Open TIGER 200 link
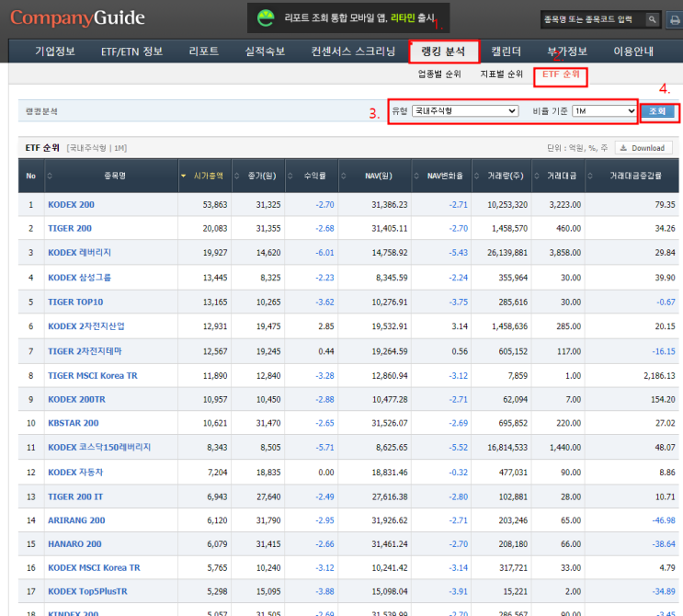This screenshot has width=683, height=616. click(70, 228)
